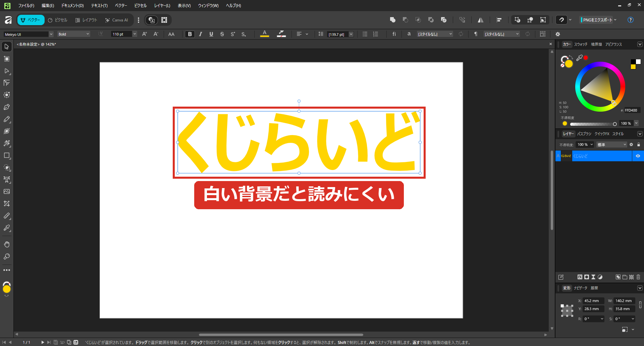Click the W width field 140.2 mm
Viewport: 644px width, 346px height.
[625, 301]
